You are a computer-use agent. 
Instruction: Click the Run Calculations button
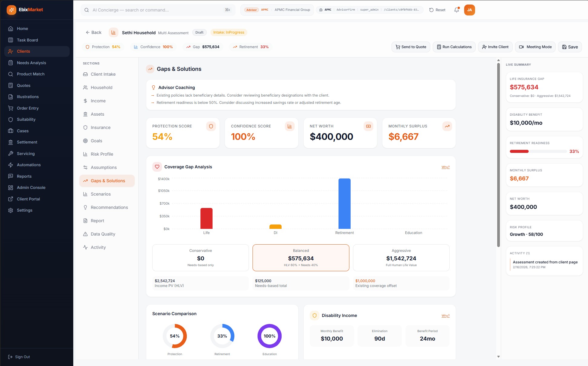point(454,47)
